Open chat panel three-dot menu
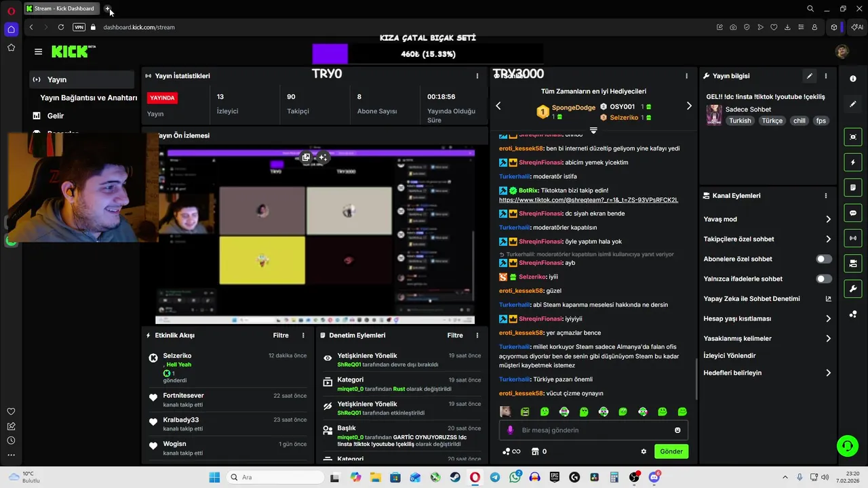 (x=686, y=76)
